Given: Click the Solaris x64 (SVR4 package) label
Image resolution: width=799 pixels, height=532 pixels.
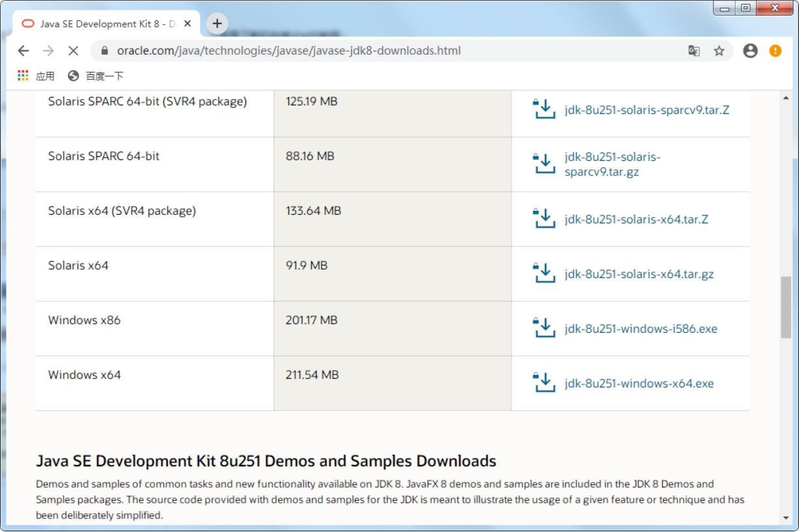Looking at the screenshot, I should click(x=122, y=211).
